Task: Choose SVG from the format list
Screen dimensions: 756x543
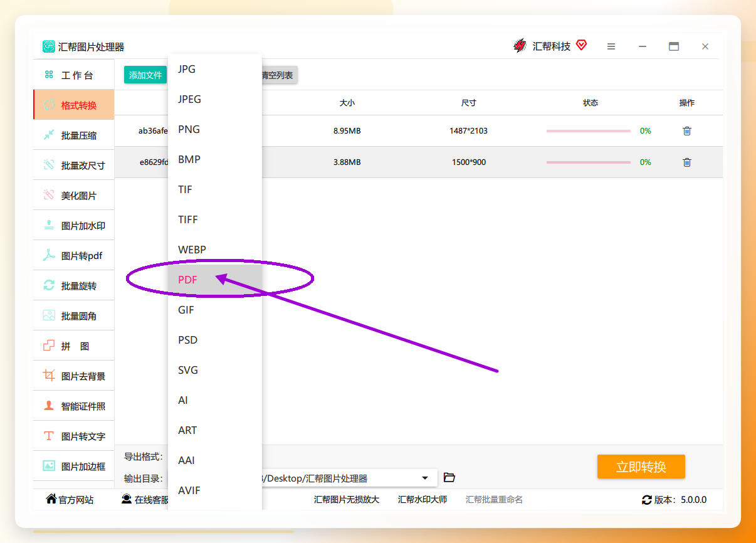Action: coord(215,370)
